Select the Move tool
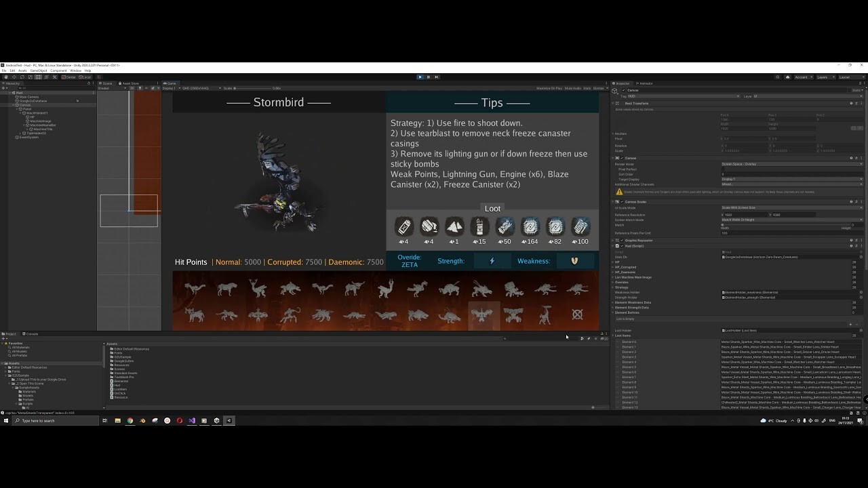The height and width of the screenshot is (488, 868). [x=14, y=77]
